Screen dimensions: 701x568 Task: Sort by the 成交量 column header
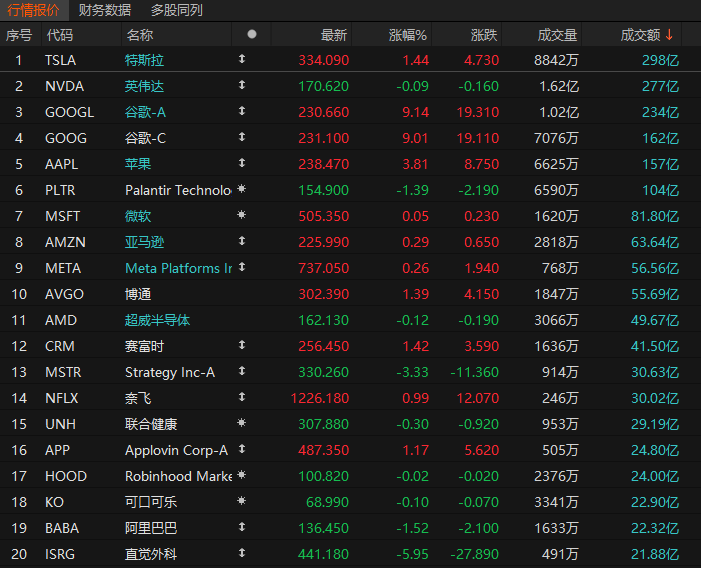557,35
